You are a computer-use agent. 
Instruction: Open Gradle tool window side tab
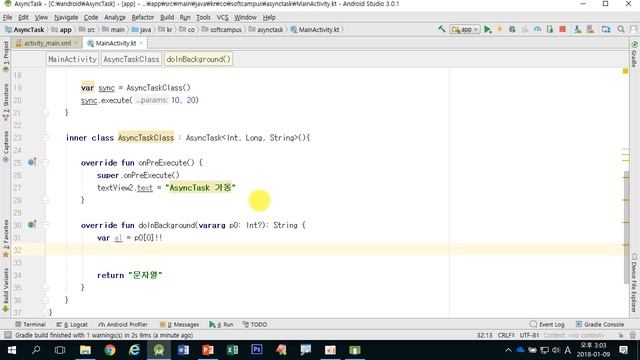point(634,54)
